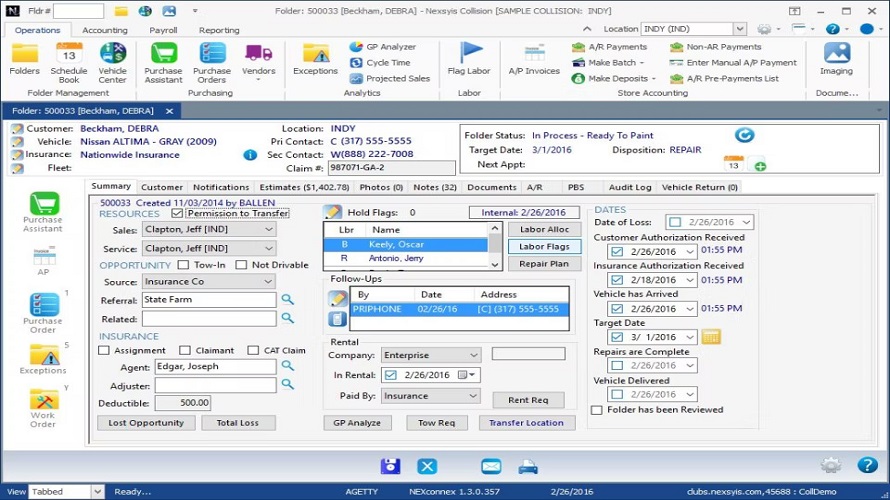
Task: Click the blue help icon at the bottom right
Action: tap(867, 465)
